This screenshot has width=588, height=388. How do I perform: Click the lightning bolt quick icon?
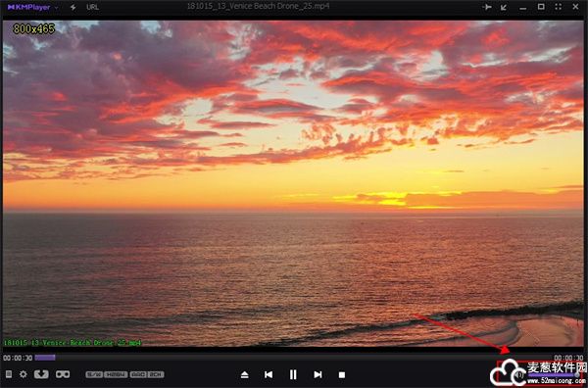pyautogui.click(x=73, y=7)
